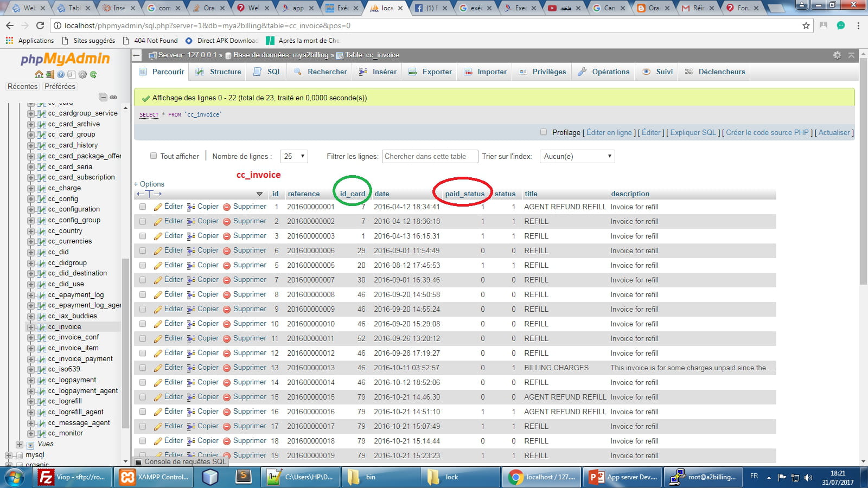Select row checkbox for reference 201600000003

point(143,236)
